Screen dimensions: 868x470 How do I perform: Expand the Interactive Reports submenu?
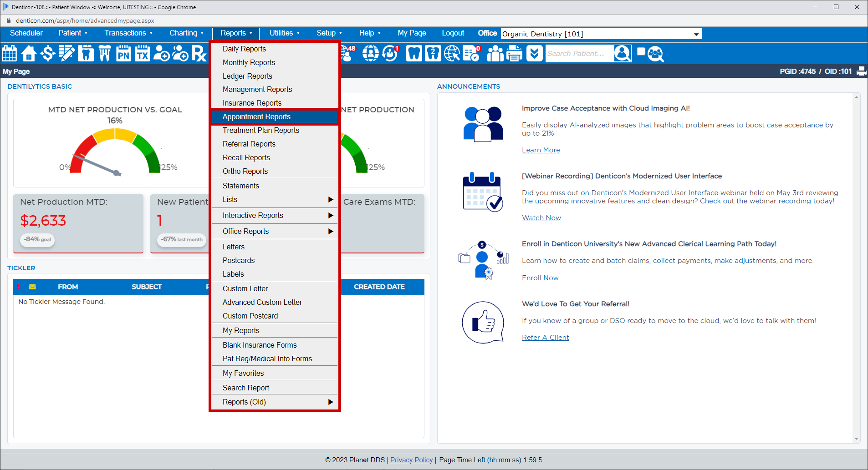275,216
